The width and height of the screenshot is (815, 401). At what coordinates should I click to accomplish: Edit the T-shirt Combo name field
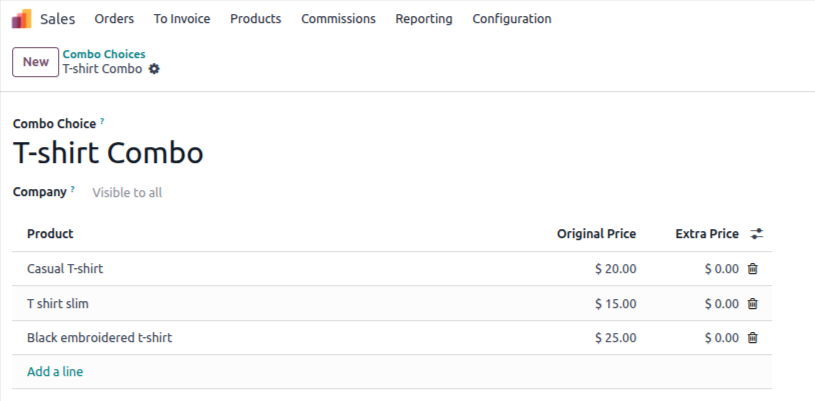[x=108, y=153]
